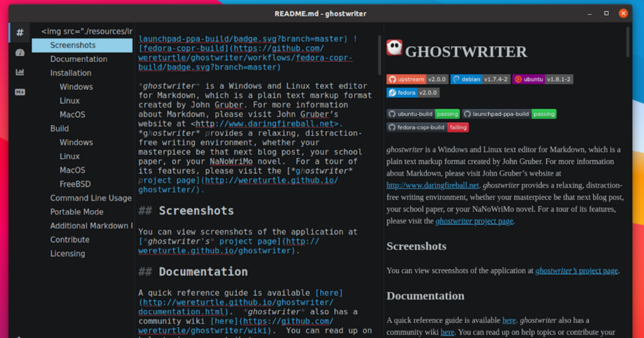Go to MacOS under Build
Image resolution: width=644 pixels, height=338 pixels.
(72, 170)
